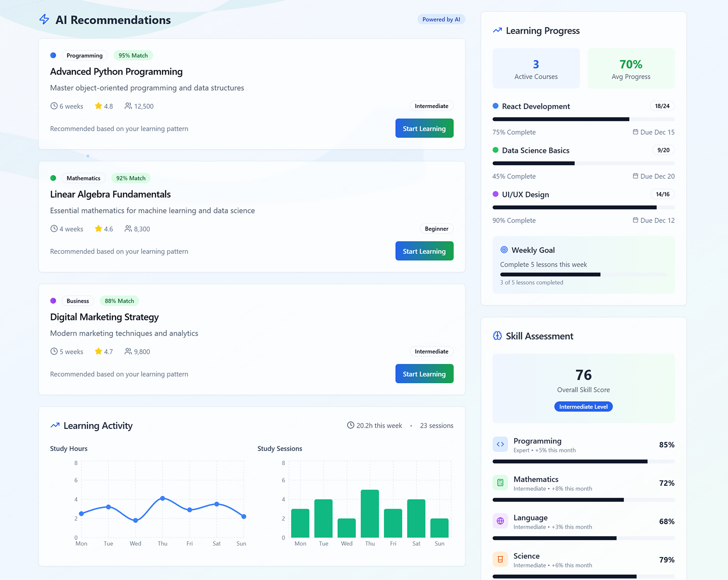The width and height of the screenshot is (728, 580).
Task: Click the brain icon beside Skill Assessment
Action: (x=497, y=336)
